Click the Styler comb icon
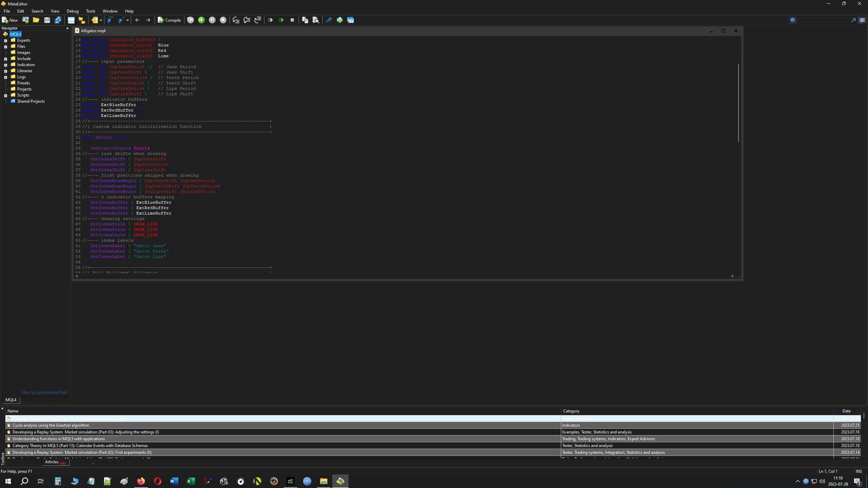The height and width of the screenshot is (488, 868). click(329, 20)
